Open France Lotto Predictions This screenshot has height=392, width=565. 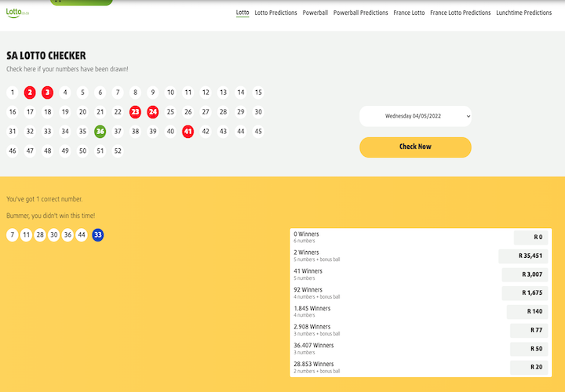coord(460,13)
